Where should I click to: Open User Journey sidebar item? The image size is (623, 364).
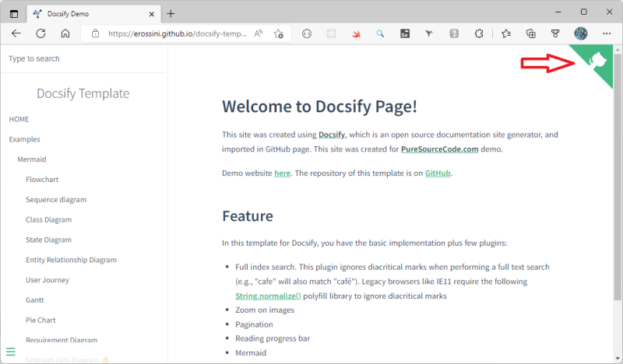tap(48, 280)
